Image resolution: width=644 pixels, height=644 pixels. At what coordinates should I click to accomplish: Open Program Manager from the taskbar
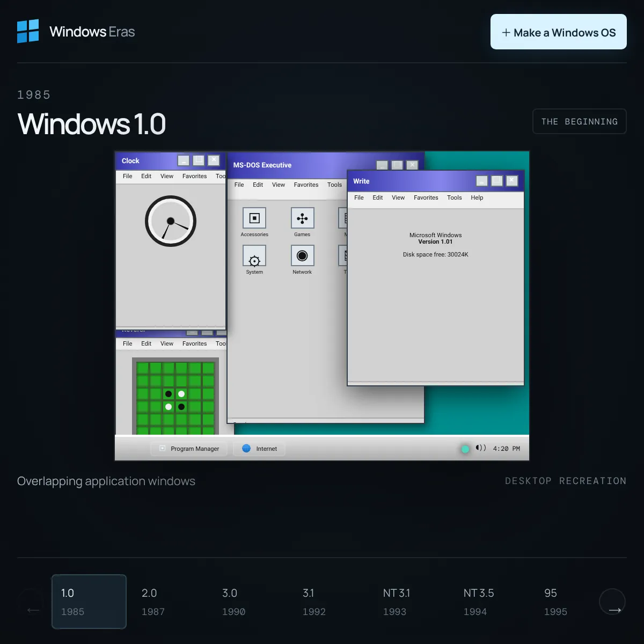(x=189, y=449)
